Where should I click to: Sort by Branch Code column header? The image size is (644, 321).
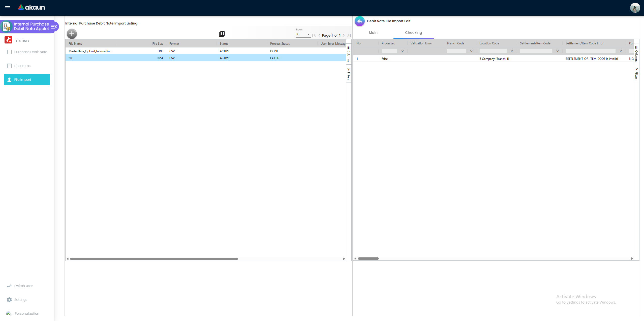pos(455,43)
